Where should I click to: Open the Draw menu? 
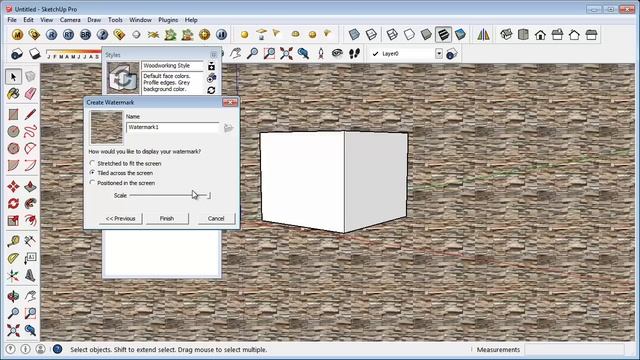94,20
